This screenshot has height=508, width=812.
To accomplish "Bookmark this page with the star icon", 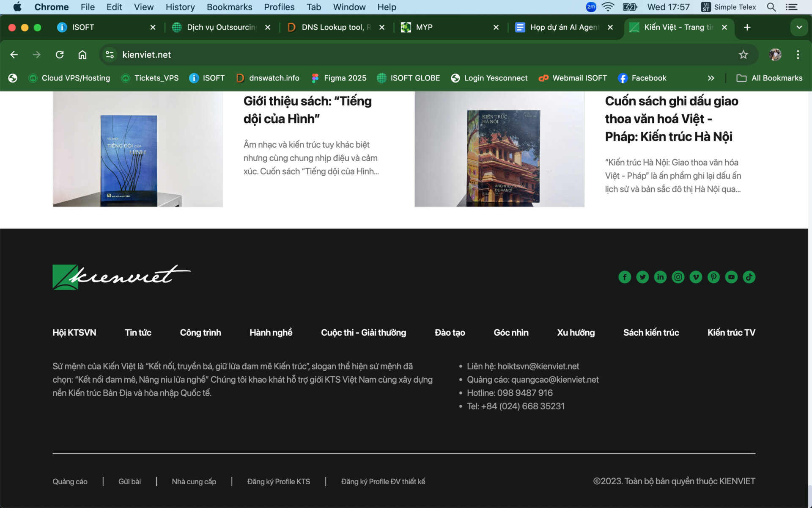I will (743, 55).
